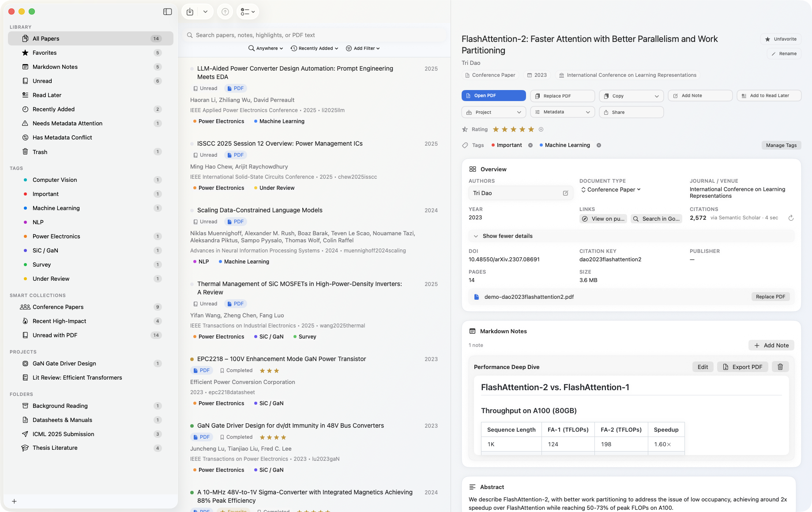Click the upload sync circular icon
Screen dimensions: 812x512
click(225, 12)
